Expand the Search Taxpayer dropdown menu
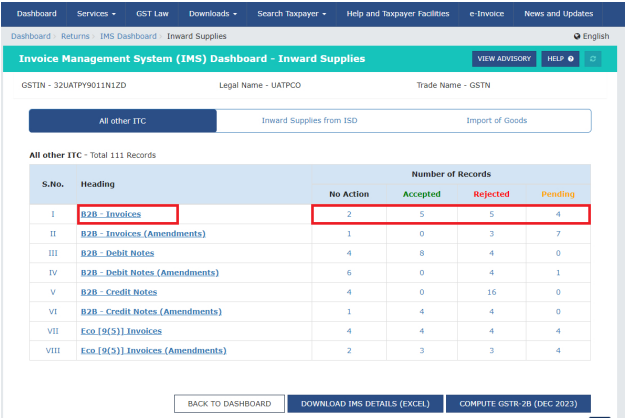626x418 pixels. (291, 14)
